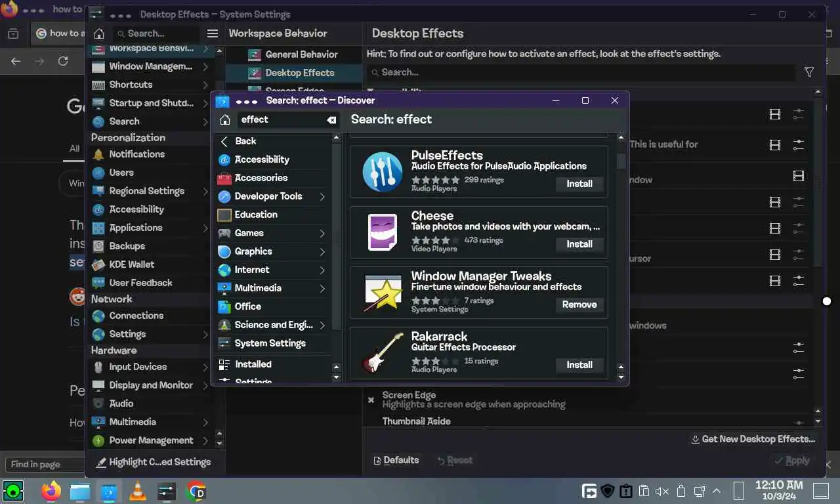The height and width of the screenshot is (504, 840).
Task: Open System Settings home icon
Action: coord(99,33)
